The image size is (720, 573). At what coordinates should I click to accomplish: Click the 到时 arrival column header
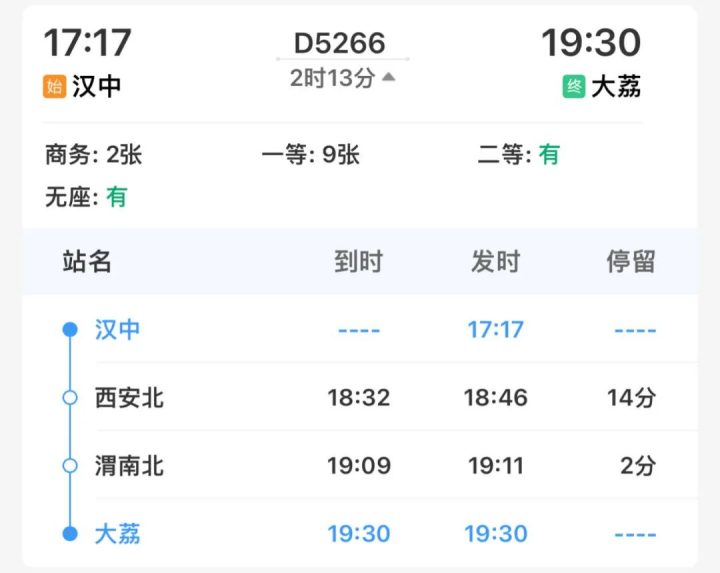point(358,262)
